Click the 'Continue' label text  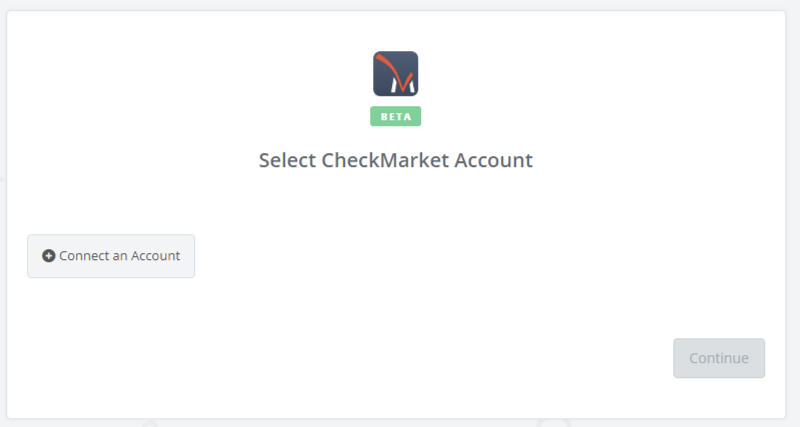point(719,358)
